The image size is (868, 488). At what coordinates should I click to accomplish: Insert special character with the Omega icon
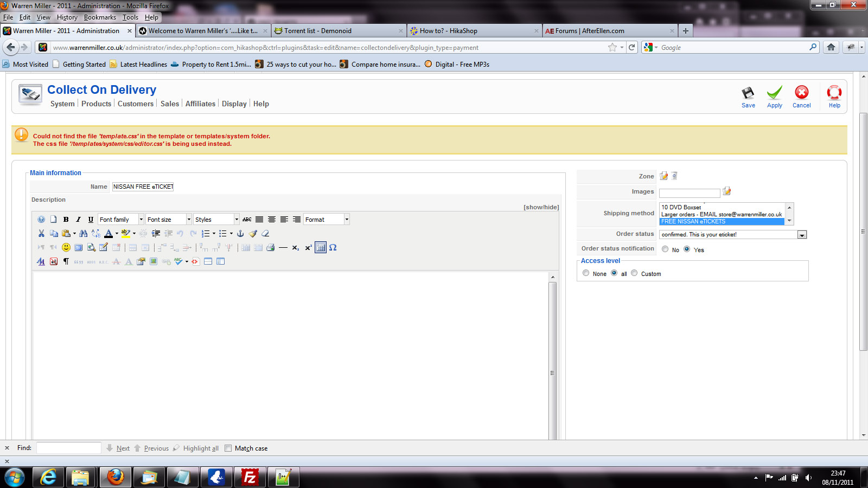[333, 248]
